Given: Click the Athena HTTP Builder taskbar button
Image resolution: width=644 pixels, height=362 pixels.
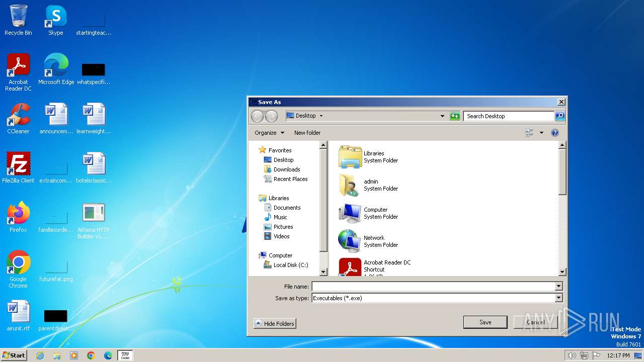Looking at the screenshot, I should coord(125,355).
